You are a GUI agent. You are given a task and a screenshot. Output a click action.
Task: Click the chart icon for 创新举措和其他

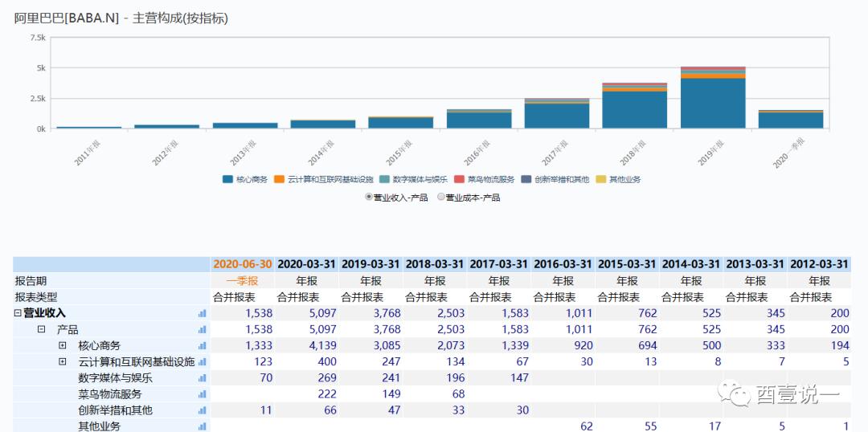[202, 410]
